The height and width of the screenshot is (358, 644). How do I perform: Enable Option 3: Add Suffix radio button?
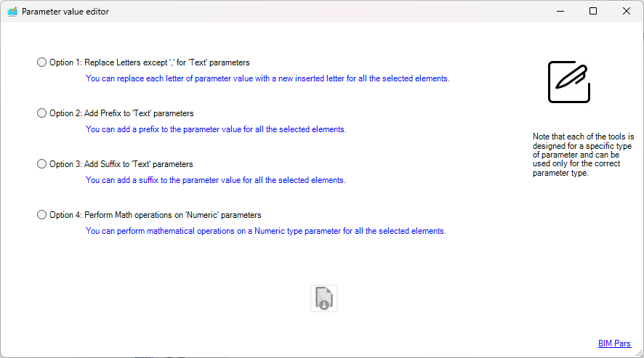pyautogui.click(x=41, y=164)
